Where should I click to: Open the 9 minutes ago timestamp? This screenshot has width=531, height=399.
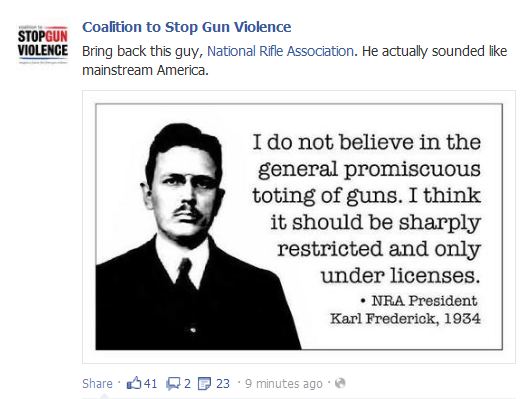coord(284,383)
